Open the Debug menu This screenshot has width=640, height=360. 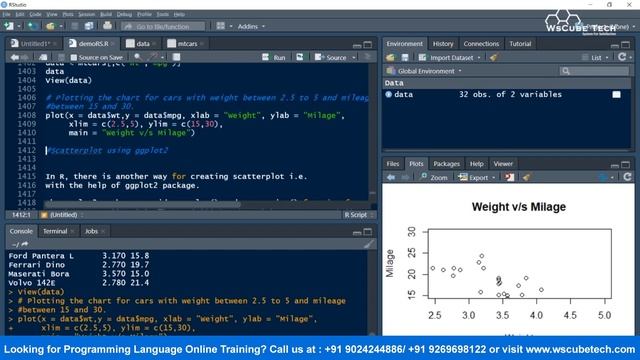124,14
